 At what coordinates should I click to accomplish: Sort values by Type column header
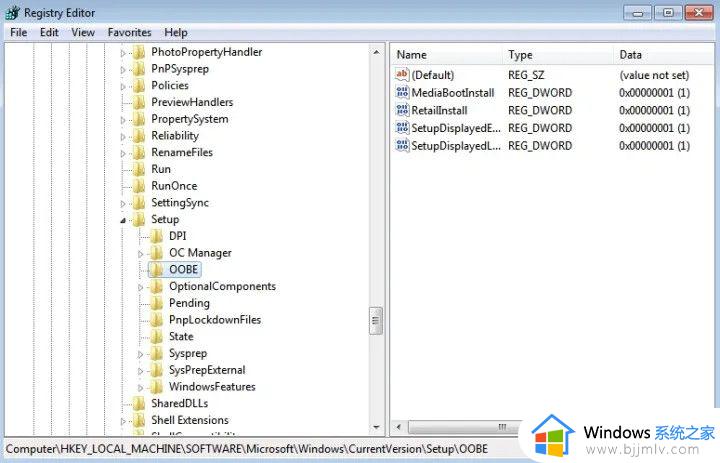(x=558, y=55)
